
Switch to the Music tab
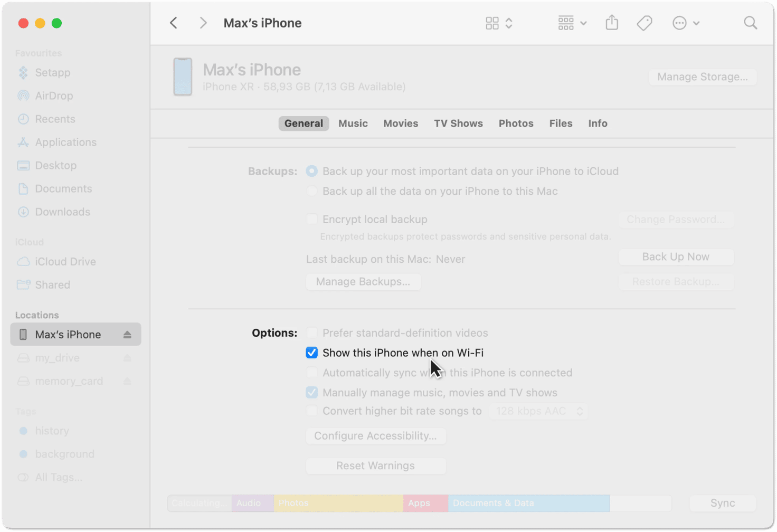click(353, 123)
